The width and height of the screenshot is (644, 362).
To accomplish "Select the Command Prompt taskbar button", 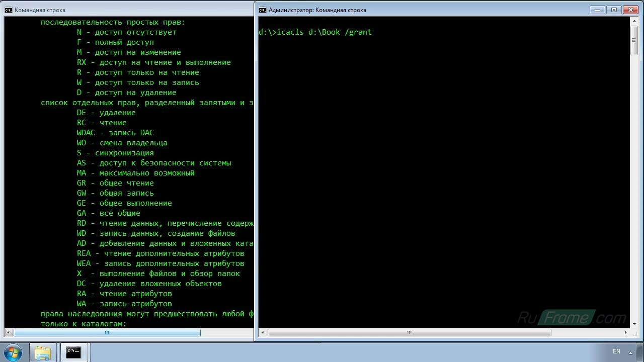I will point(73,352).
